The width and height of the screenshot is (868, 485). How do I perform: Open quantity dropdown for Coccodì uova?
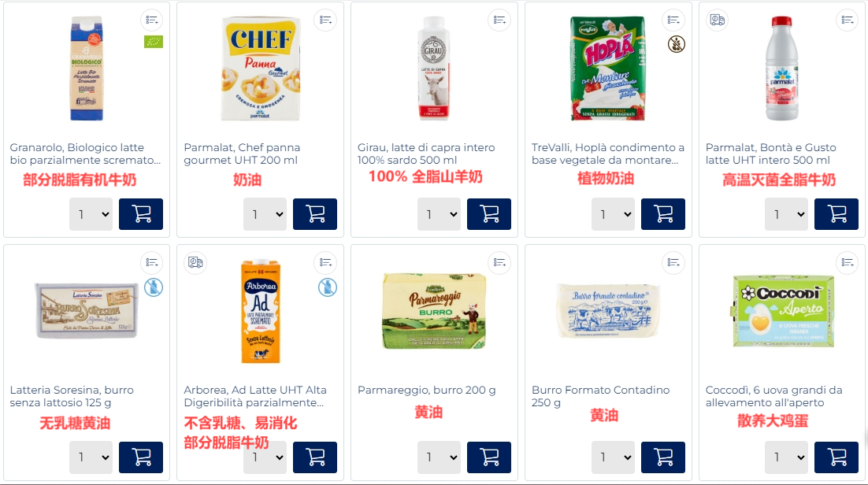[x=786, y=457]
